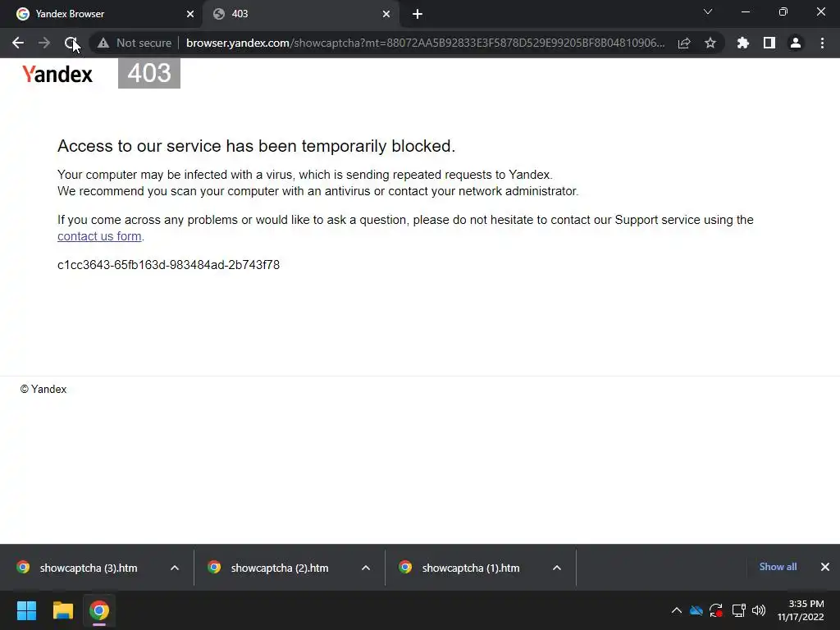
Task: Click the request ID c1cc3643-65fb163d text
Action: 169,265
